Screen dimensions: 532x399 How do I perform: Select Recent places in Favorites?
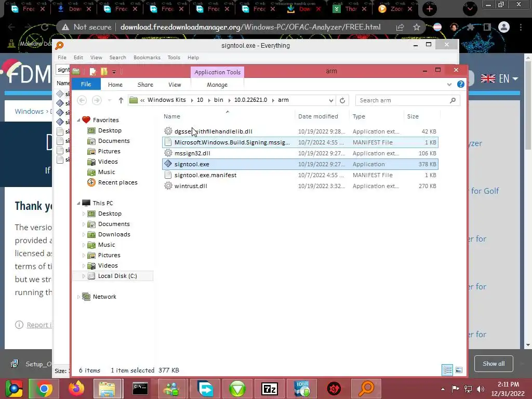[118, 182]
